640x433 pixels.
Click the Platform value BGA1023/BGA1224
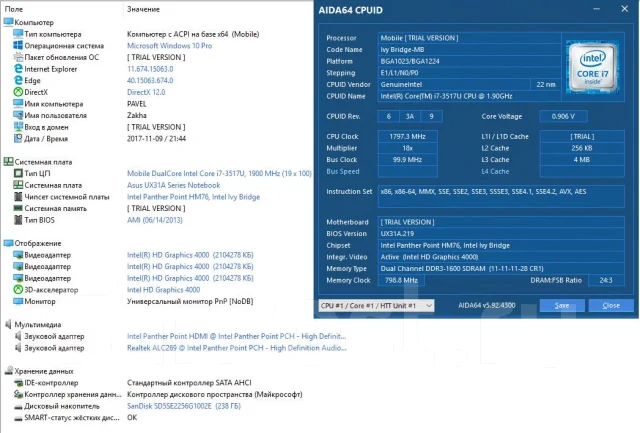469,61
